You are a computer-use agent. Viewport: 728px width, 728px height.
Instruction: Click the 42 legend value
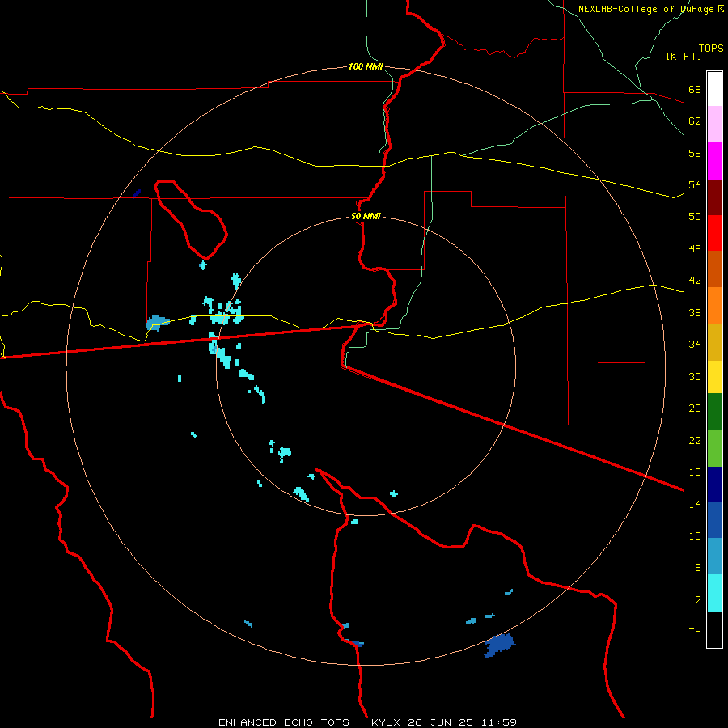pos(695,281)
